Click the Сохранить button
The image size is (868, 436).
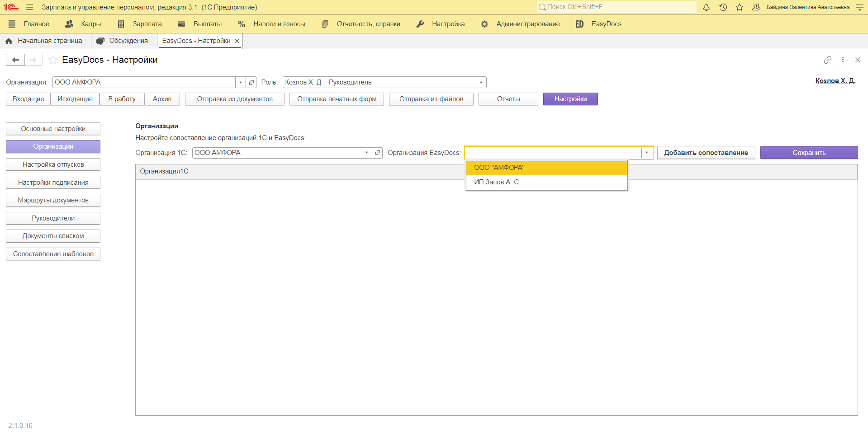(x=809, y=152)
